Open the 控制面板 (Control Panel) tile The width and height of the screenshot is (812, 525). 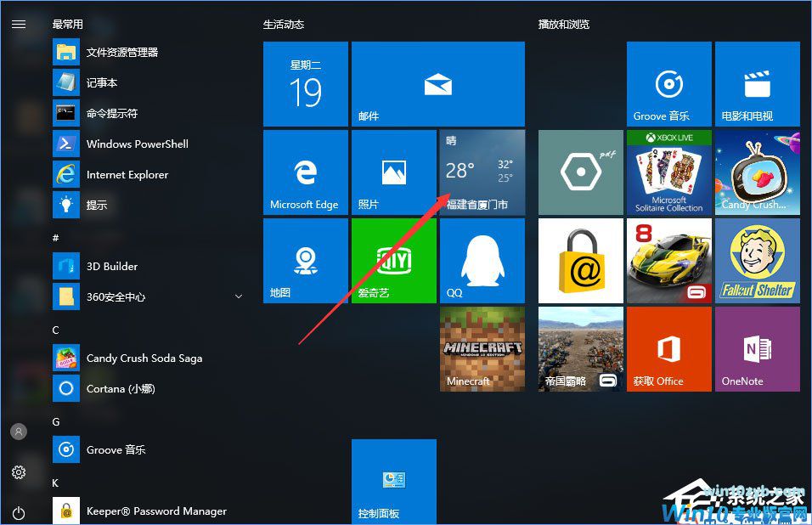[393, 482]
